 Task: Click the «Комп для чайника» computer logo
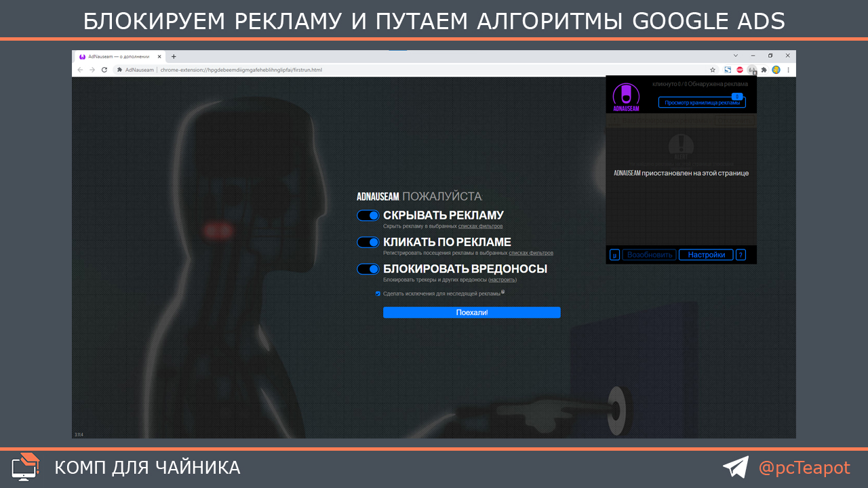tap(26, 467)
